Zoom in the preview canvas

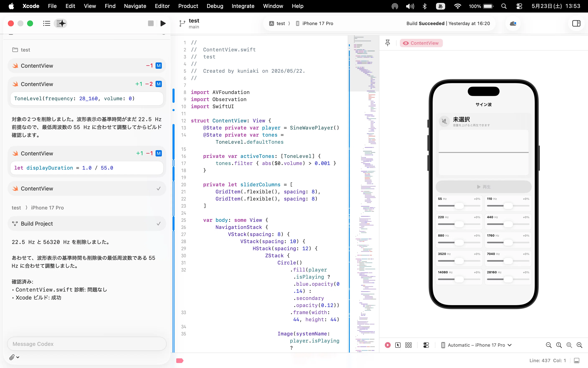click(579, 345)
